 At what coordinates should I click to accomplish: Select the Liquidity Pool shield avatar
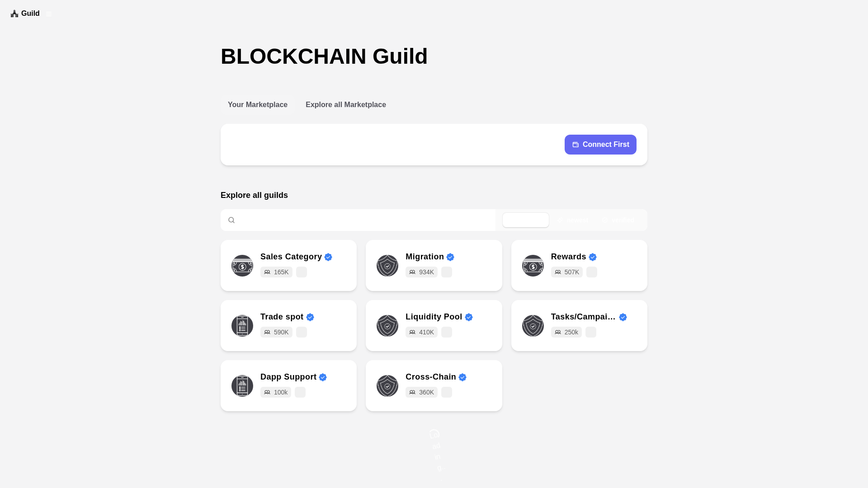(387, 326)
